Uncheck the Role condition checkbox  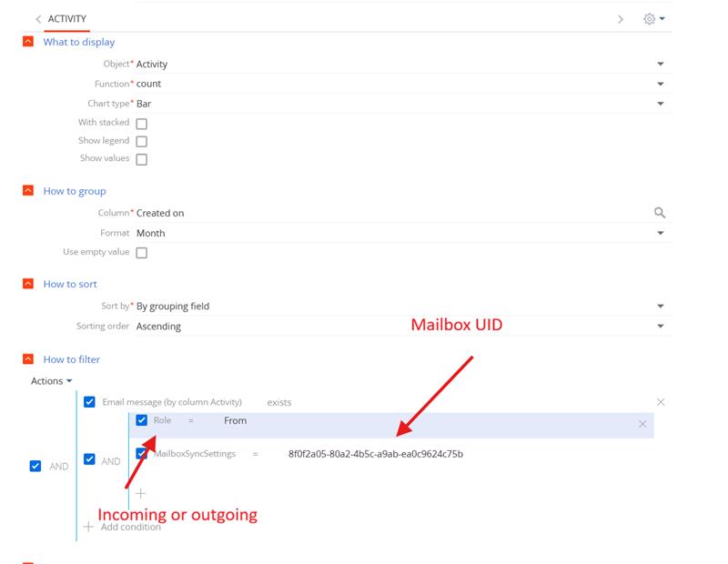(141, 421)
